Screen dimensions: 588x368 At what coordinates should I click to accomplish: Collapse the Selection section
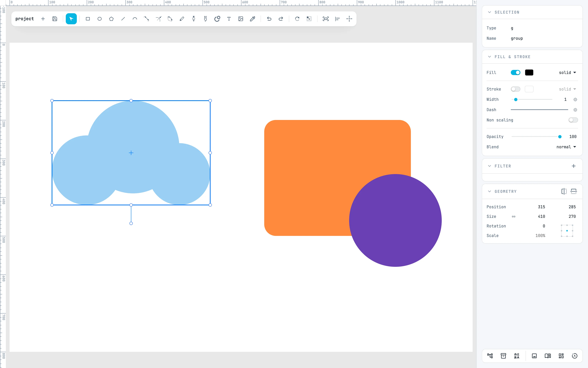(x=489, y=12)
